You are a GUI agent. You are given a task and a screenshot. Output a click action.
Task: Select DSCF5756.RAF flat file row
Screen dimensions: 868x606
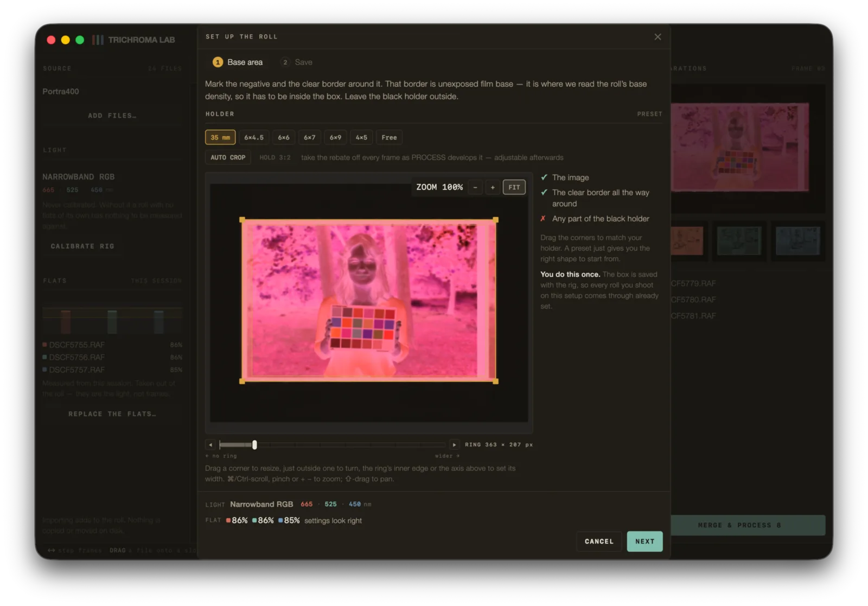(x=112, y=358)
